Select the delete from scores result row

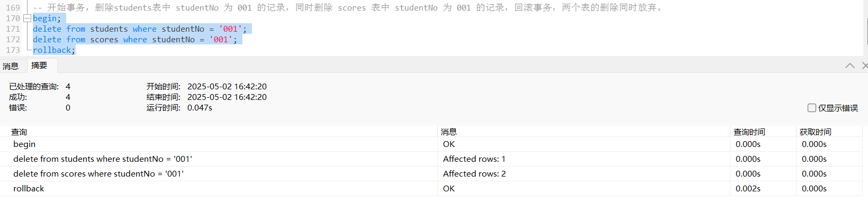[x=434, y=174]
